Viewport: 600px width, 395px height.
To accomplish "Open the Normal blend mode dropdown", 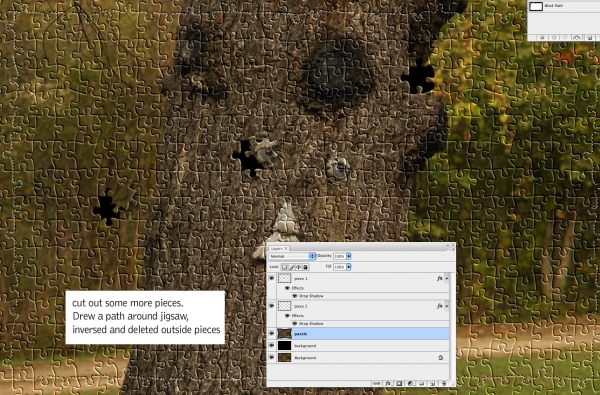I will (292, 256).
